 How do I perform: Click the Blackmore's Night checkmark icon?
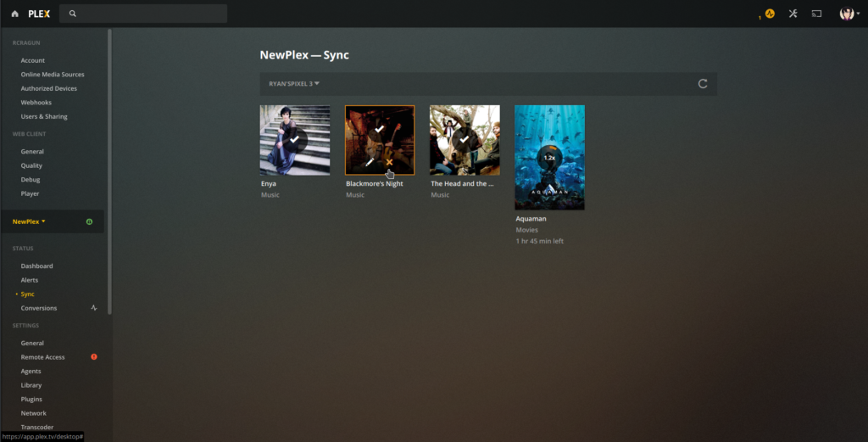[x=379, y=128]
